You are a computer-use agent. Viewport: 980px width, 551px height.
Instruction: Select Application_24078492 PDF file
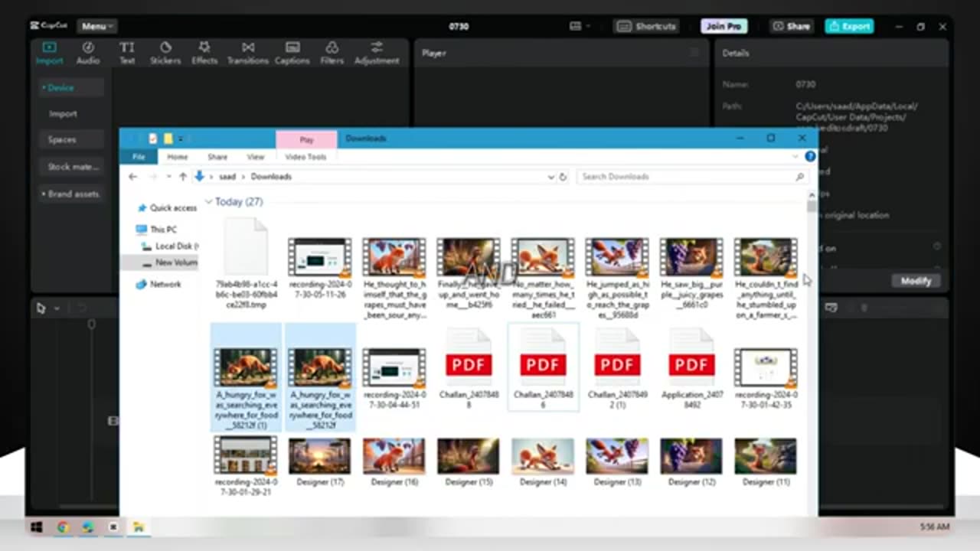(x=691, y=367)
